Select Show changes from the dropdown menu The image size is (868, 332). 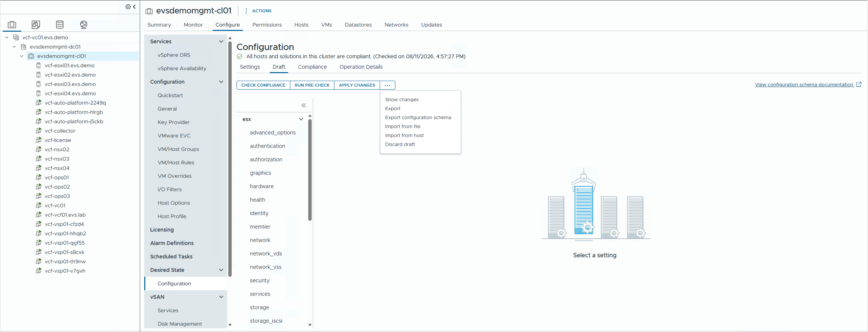(x=402, y=100)
